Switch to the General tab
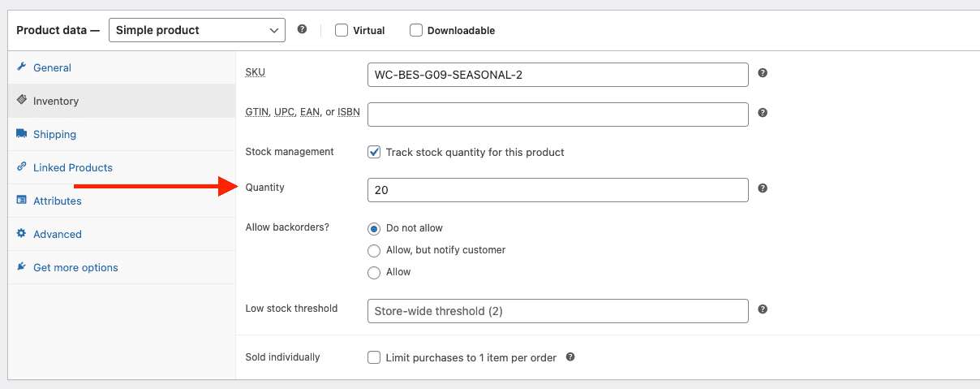 [122, 67]
